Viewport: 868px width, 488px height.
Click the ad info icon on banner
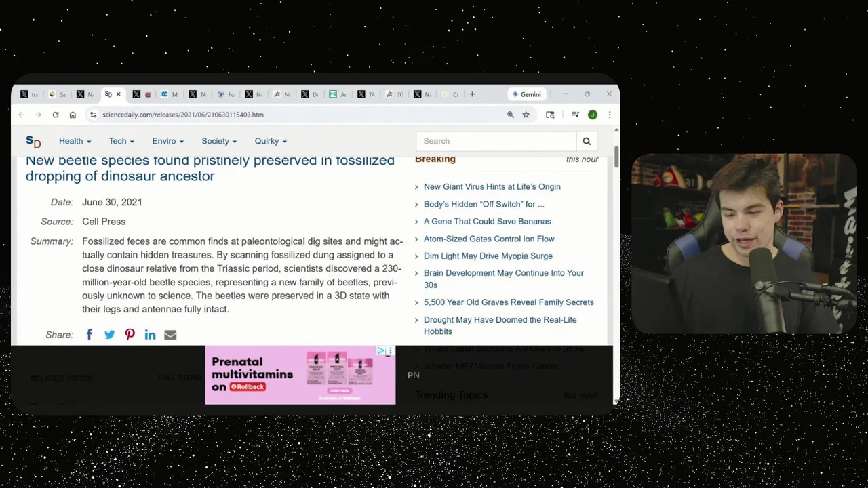click(381, 351)
